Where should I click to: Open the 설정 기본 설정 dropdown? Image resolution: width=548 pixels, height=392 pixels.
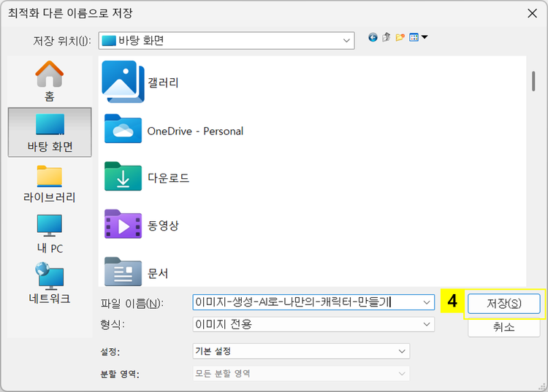[x=301, y=351]
